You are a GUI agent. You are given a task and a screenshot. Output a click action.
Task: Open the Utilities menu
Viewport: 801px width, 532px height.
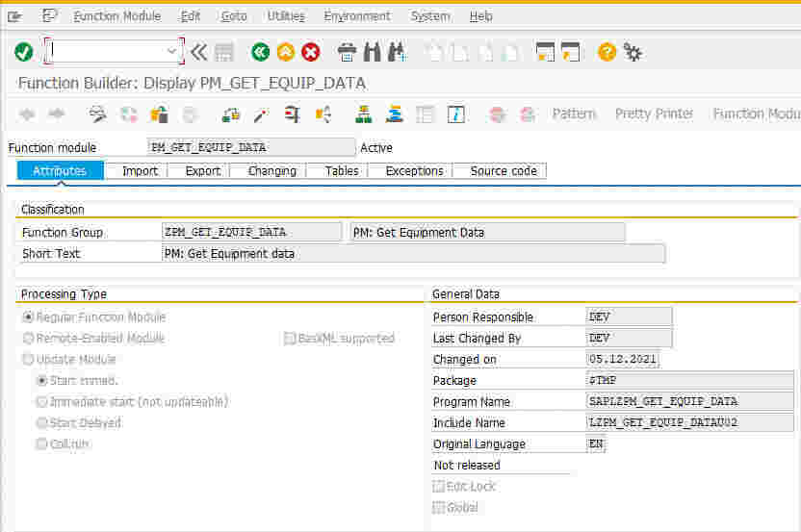point(286,16)
